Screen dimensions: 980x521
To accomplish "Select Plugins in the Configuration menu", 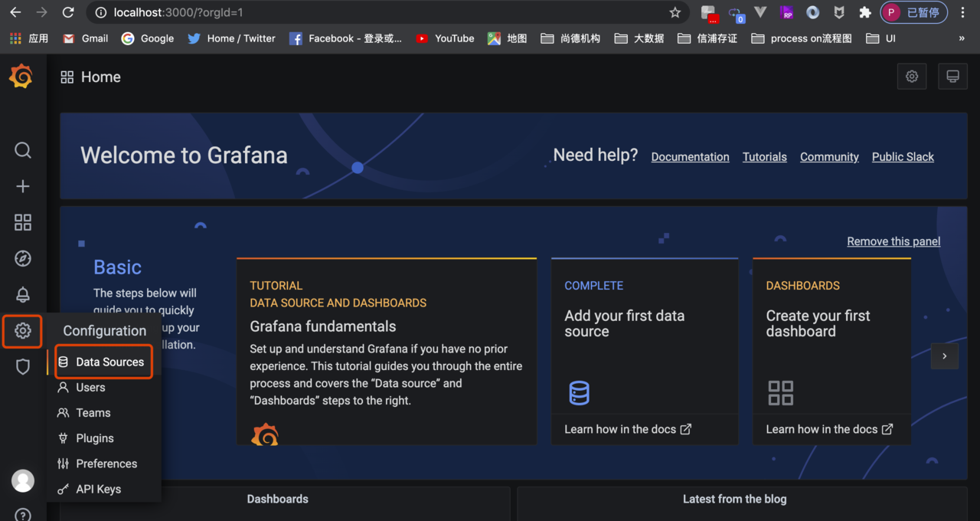I will click(95, 438).
